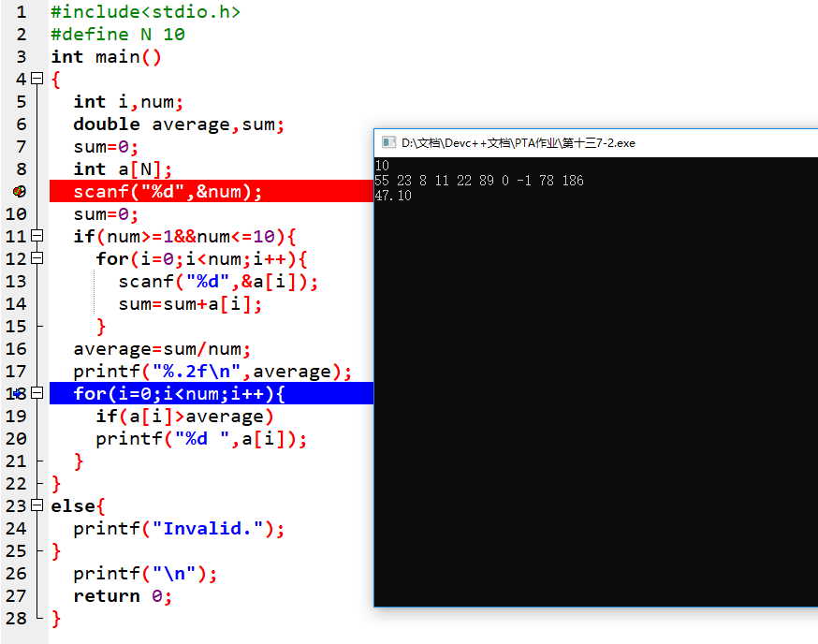
Task: Click 'printf("%d ",a[i]);' on line 20
Action: tap(201, 438)
